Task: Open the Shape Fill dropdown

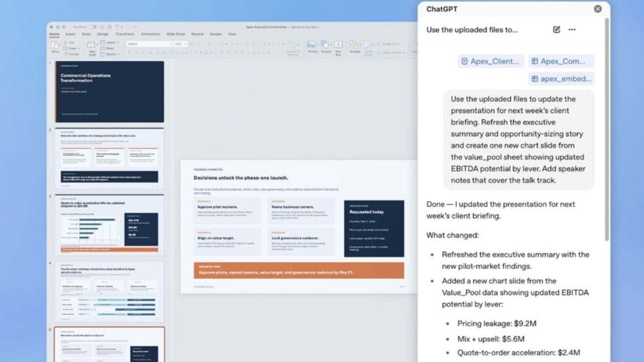Action: (x=390, y=44)
